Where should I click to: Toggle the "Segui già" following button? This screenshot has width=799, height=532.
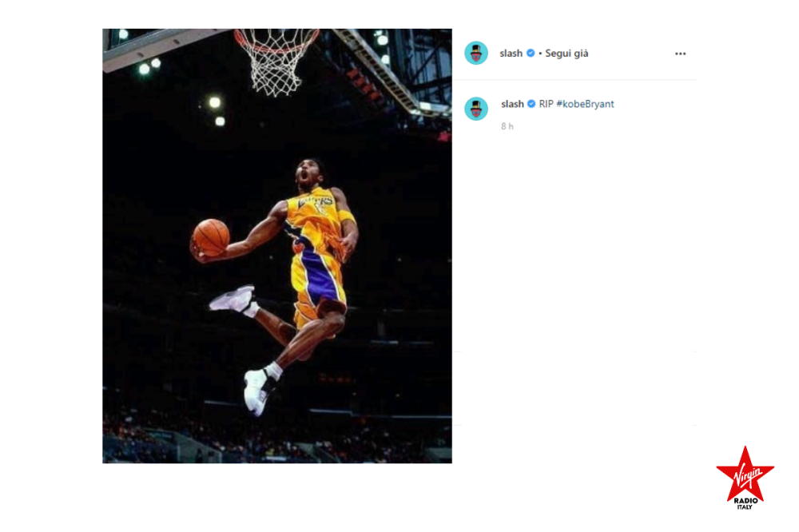[x=566, y=53]
